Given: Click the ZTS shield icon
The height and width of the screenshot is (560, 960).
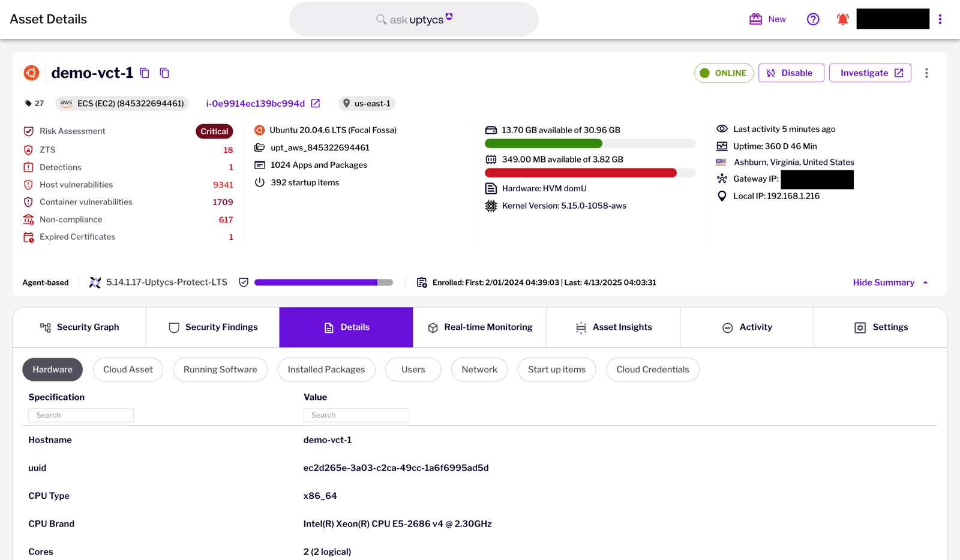Looking at the screenshot, I should [x=28, y=150].
